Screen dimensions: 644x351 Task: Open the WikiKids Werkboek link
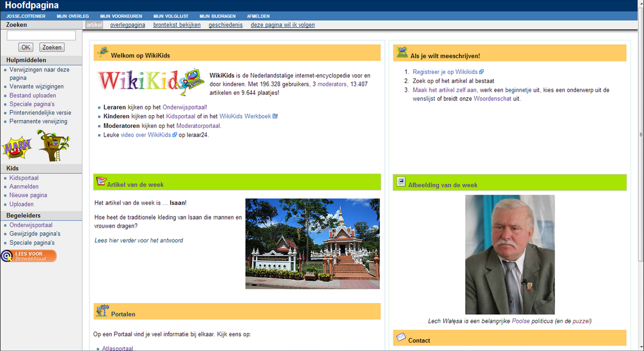click(x=245, y=116)
